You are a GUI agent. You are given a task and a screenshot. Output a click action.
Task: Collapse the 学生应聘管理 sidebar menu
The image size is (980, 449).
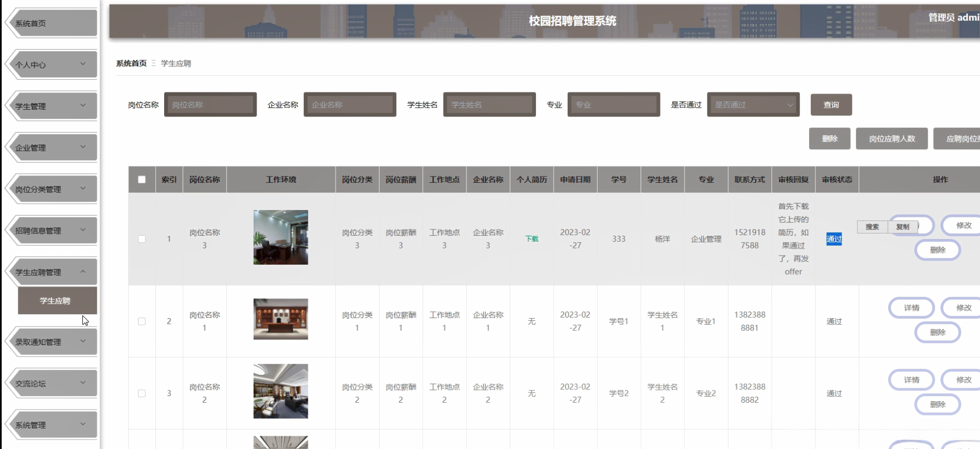tap(51, 272)
